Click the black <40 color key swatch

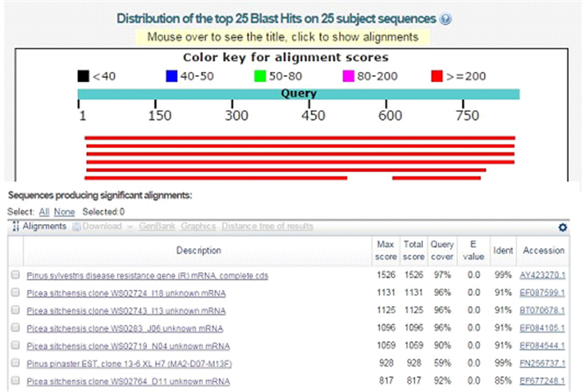[x=84, y=76]
